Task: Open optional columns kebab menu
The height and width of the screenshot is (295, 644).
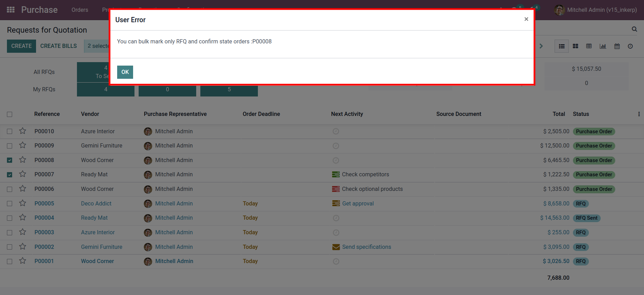Action: (639, 114)
